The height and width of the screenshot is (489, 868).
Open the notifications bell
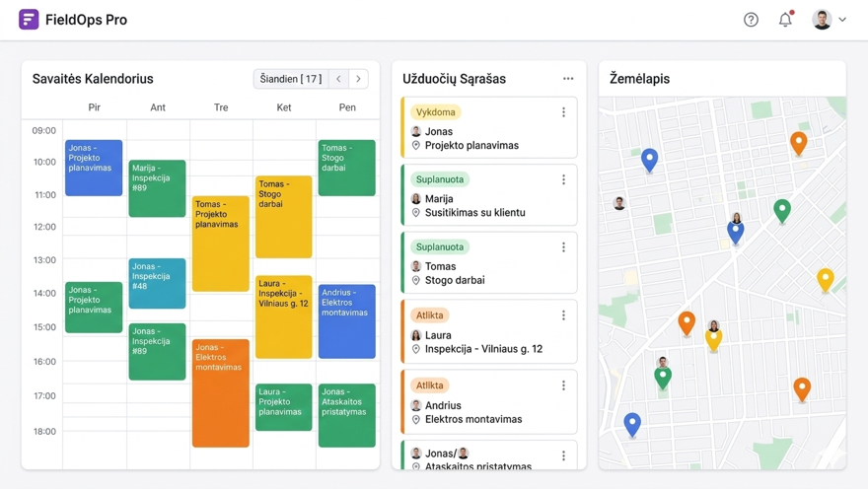tap(785, 20)
